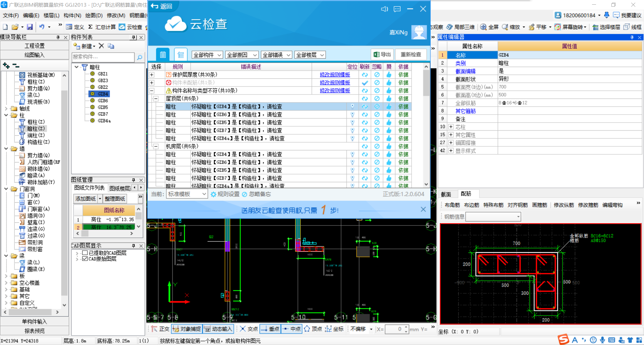
Task: Click 依据 on the 屋顶层 row
Action: 403,98
